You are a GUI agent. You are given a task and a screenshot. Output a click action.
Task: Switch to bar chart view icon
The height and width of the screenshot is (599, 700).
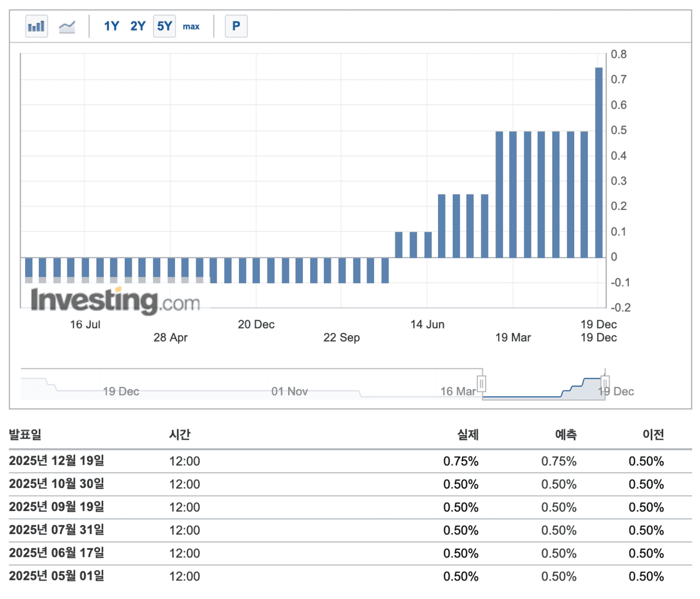click(x=37, y=26)
